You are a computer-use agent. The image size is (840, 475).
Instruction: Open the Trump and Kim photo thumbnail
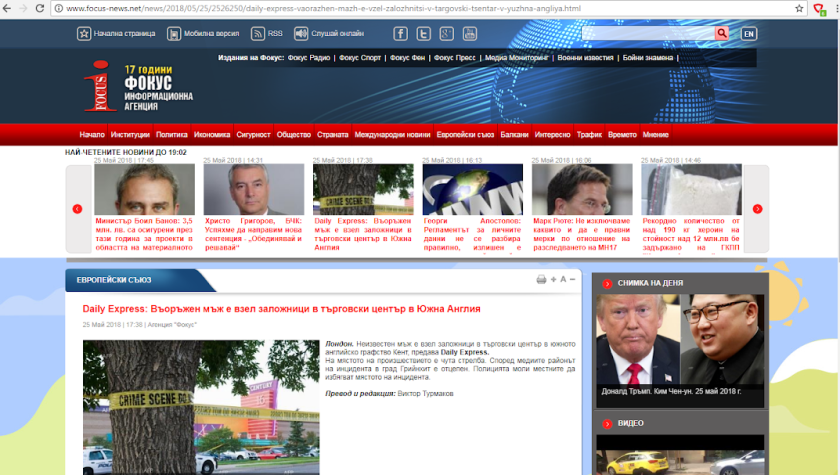pyautogui.click(x=680, y=337)
